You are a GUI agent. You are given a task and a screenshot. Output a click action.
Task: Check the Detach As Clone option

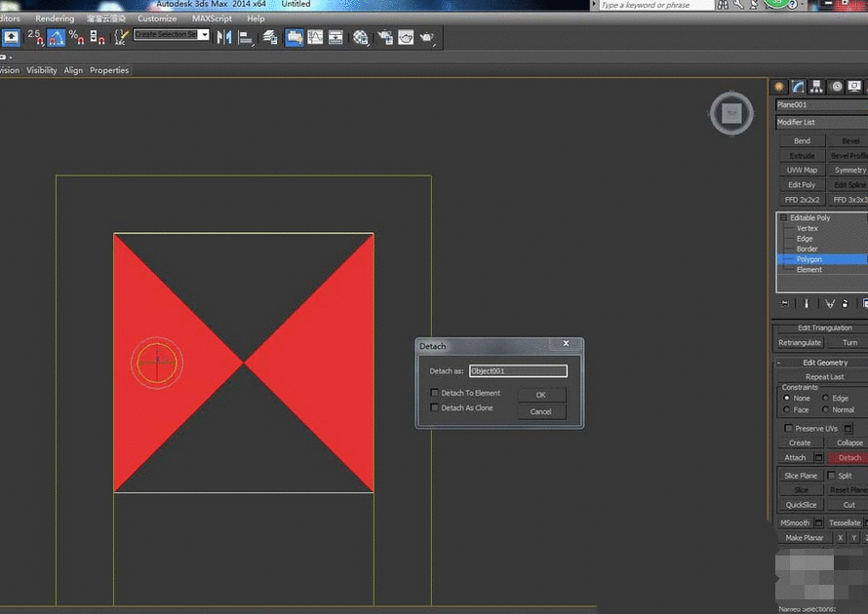(x=435, y=407)
